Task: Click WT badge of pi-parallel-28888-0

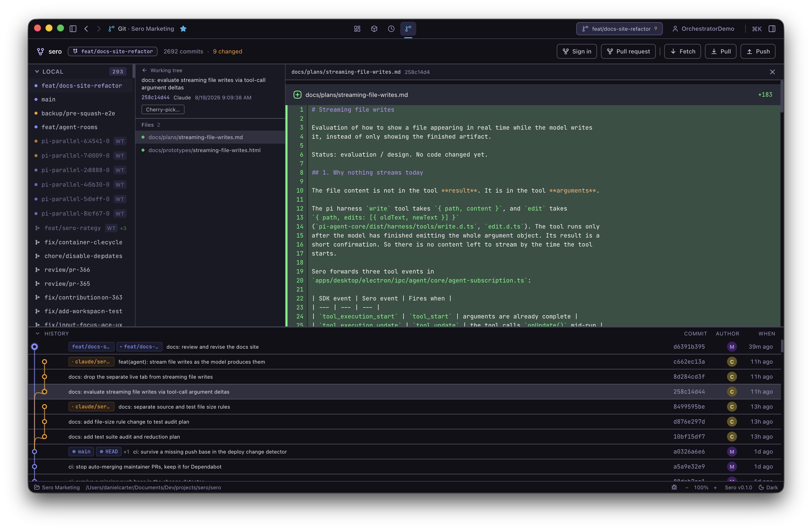Action: tap(120, 170)
